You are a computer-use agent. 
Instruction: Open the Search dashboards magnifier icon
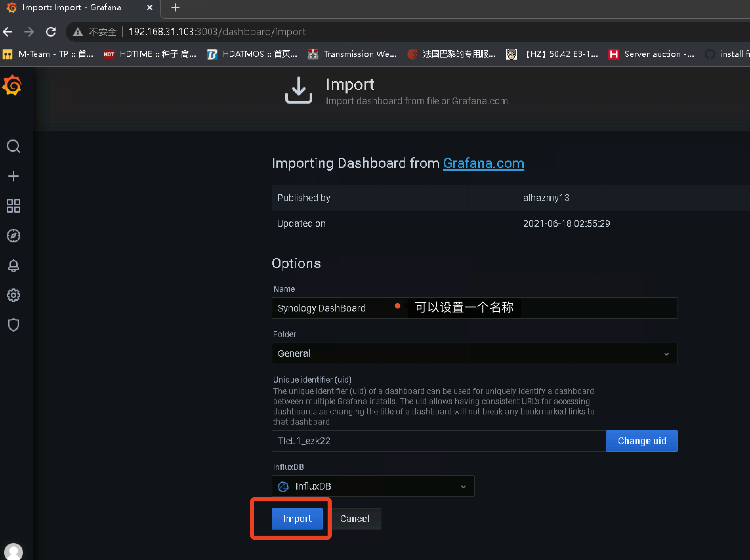click(x=14, y=146)
